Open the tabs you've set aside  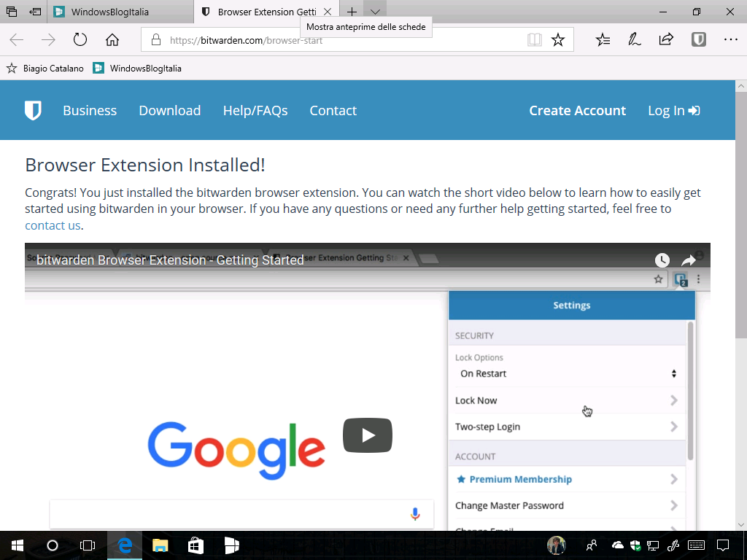click(12, 12)
